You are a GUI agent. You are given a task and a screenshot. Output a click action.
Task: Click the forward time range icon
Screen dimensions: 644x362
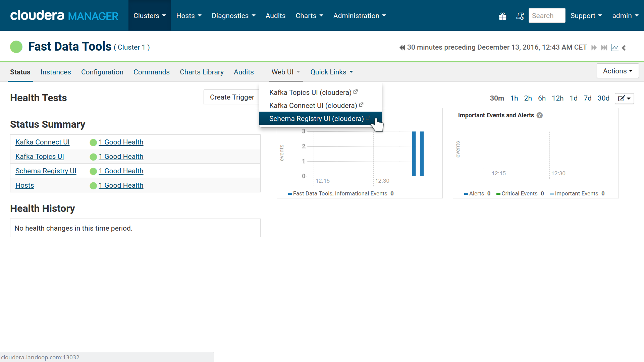(x=594, y=48)
